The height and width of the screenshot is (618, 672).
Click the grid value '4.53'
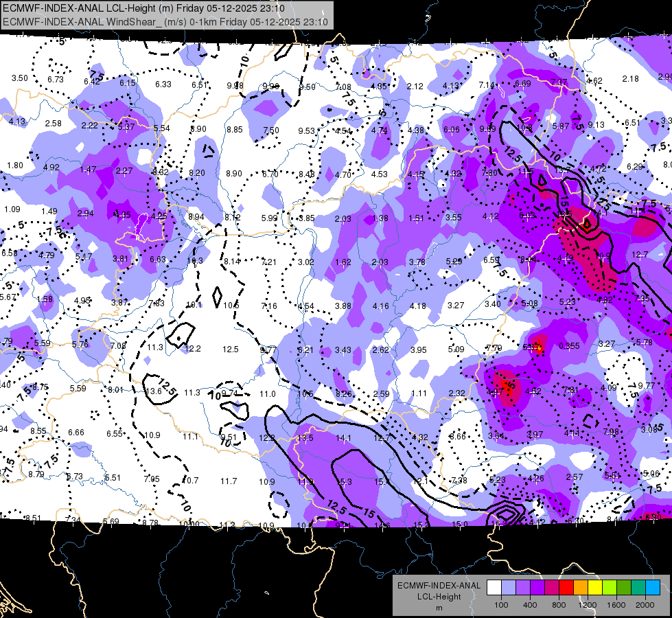(380, 174)
